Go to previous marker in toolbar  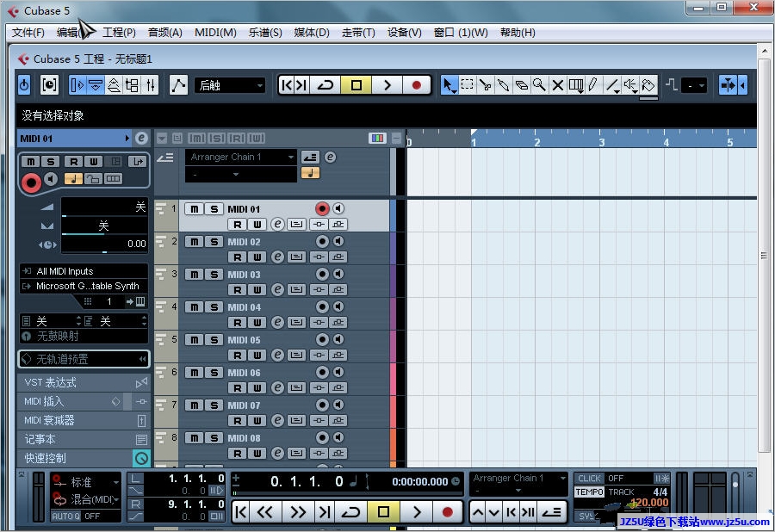pyautogui.click(x=286, y=85)
